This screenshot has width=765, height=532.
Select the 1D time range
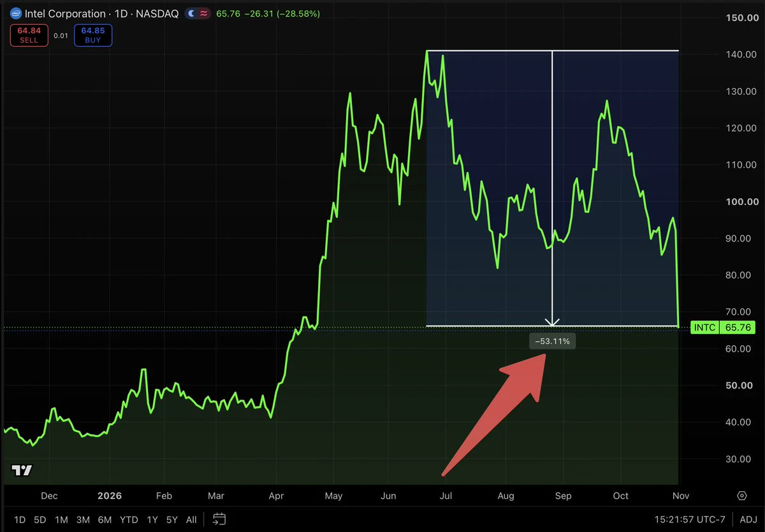[x=20, y=519]
